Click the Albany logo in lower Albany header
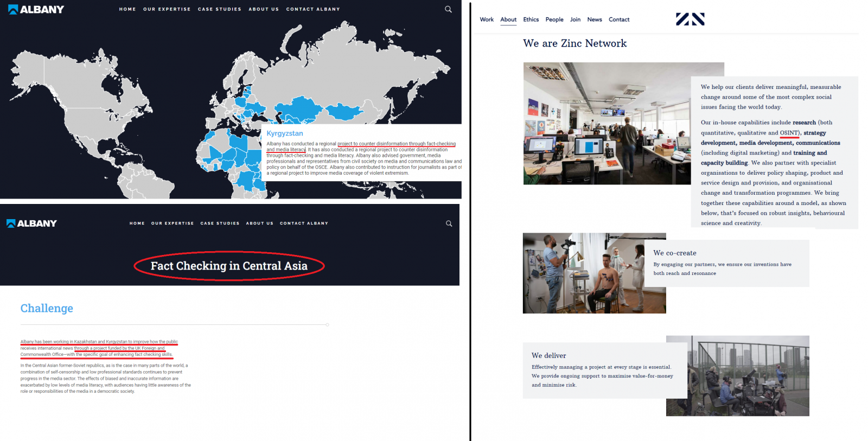Image resolution: width=868 pixels, height=441 pixels. point(31,223)
